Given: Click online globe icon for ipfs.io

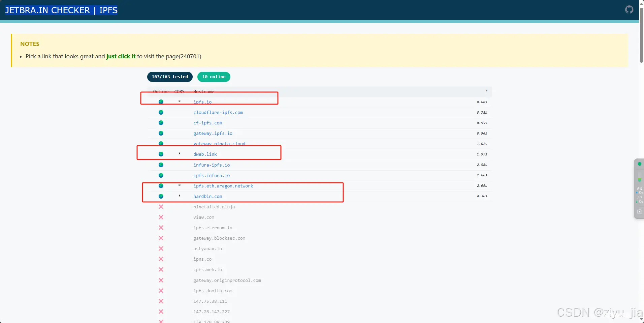Looking at the screenshot, I should 161,102.
